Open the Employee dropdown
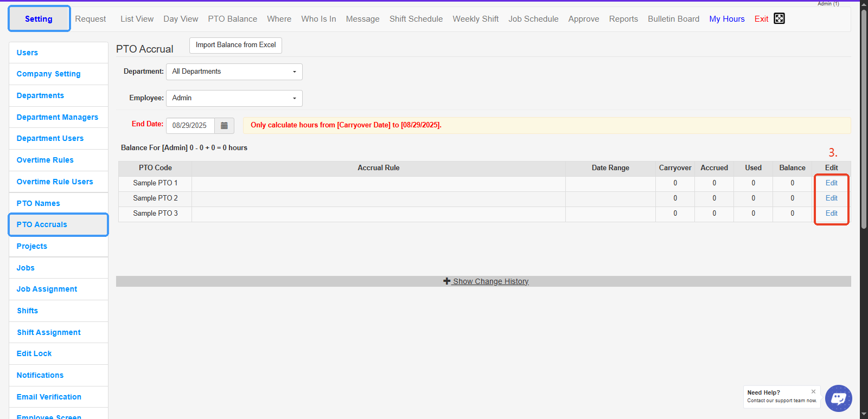 (x=234, y=98)
